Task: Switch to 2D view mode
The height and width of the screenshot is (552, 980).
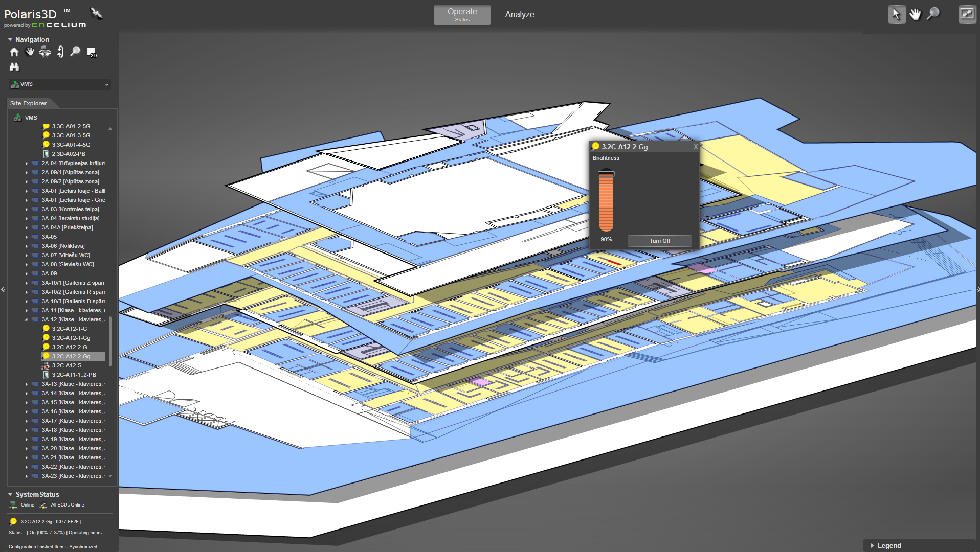Action: [92, 52]
